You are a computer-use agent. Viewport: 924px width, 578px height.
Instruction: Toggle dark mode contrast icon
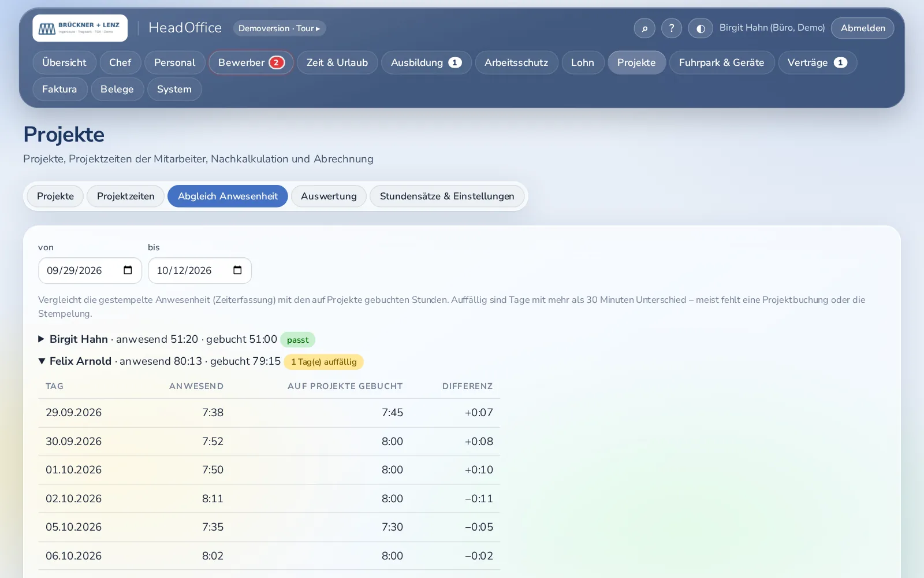[x=700, y=28]
